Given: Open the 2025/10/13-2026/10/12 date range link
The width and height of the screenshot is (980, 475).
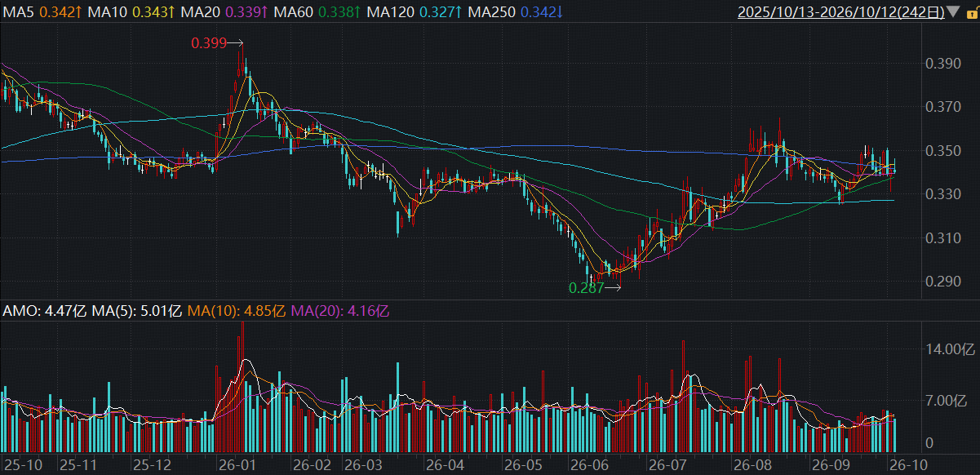Looking at the screenshot, I should [840, 12].
